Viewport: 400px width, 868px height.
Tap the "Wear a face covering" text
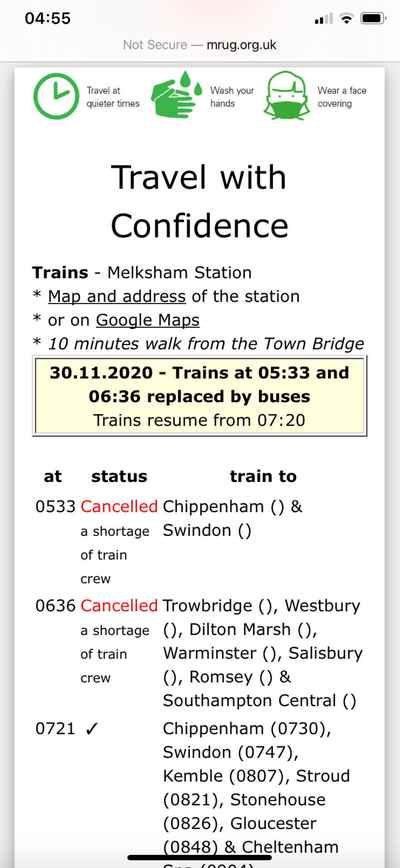pyautogui.click(x=341, y=97)
